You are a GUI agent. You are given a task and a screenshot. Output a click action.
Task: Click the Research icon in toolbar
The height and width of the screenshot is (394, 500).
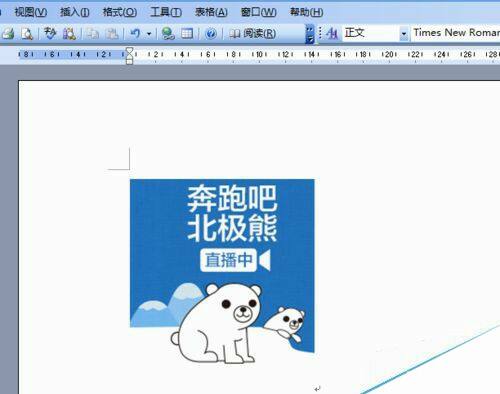[69, 33]
